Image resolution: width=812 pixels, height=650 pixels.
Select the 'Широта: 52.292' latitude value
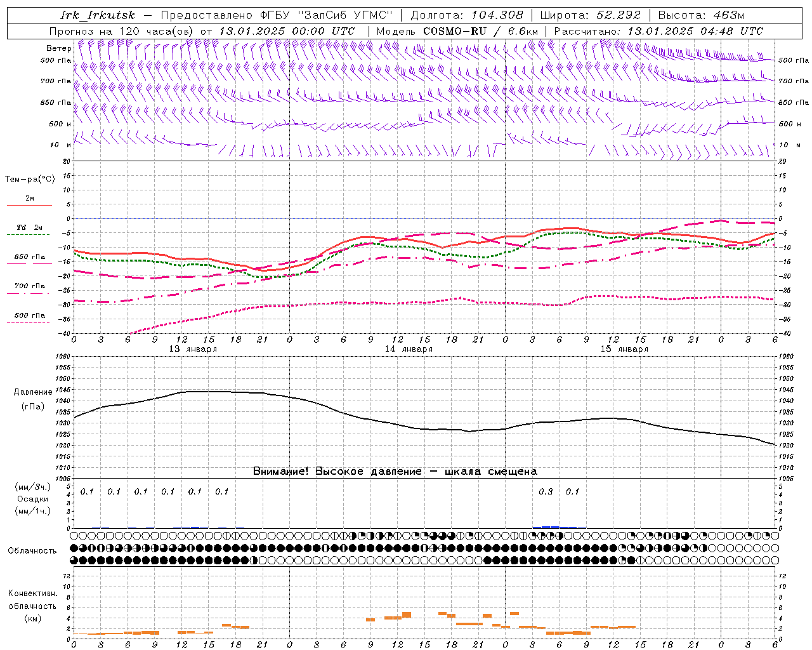coord(591,15)
